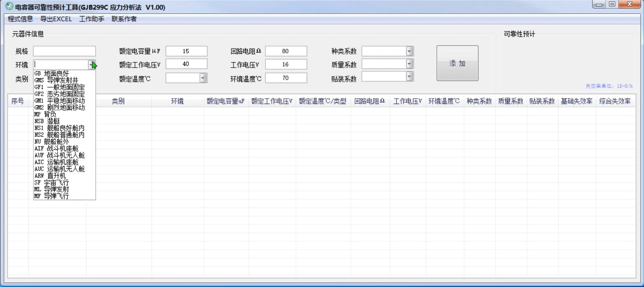The image size is (644, 287).
Task: Click the 额定电容量 input field
Action: point(186,51)
